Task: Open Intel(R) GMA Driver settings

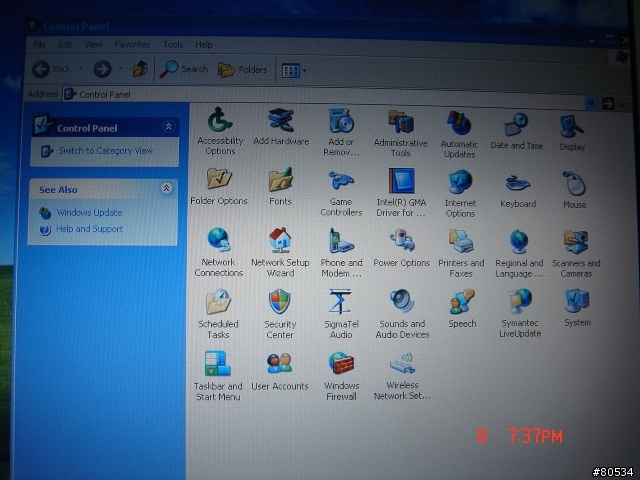Action: coord(401,193)
